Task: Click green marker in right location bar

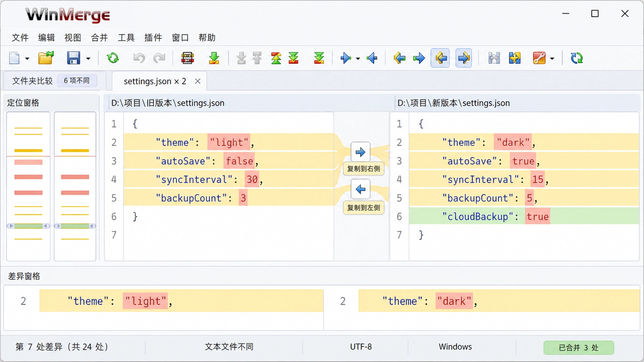Action: pyautogui.click(x=75, y=226)
